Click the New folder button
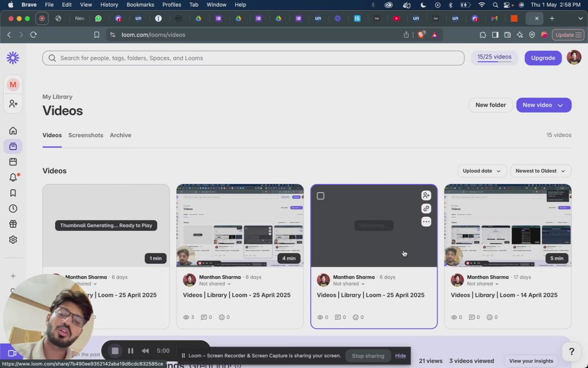588x368 pixels. coord(491,105)
